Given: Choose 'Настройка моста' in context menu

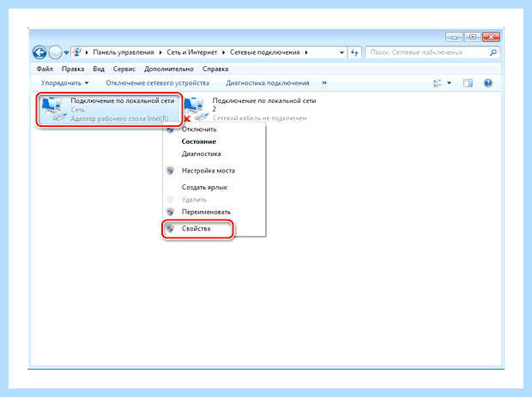Looking at the screenshot, I should pos(209,171).
